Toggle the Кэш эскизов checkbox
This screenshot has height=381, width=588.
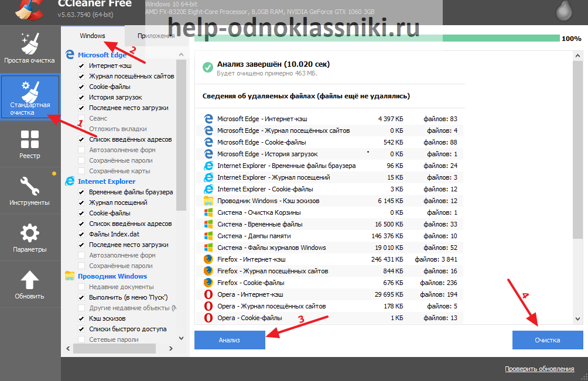(x=81, y=318)
